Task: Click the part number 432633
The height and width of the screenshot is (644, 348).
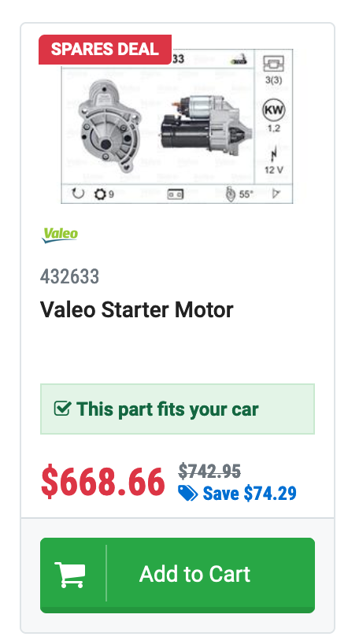Action: tap(69, 276)
